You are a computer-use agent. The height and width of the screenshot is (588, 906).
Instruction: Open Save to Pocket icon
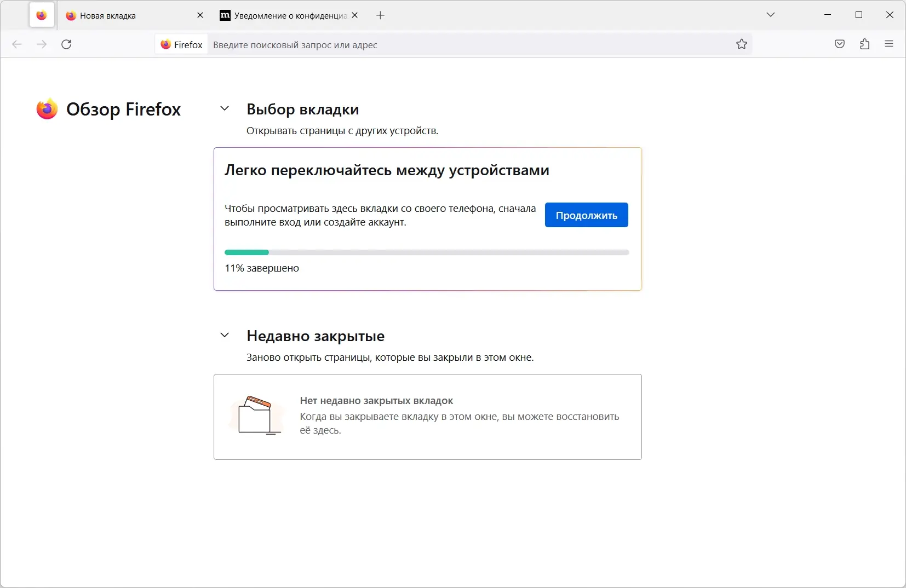840,44
